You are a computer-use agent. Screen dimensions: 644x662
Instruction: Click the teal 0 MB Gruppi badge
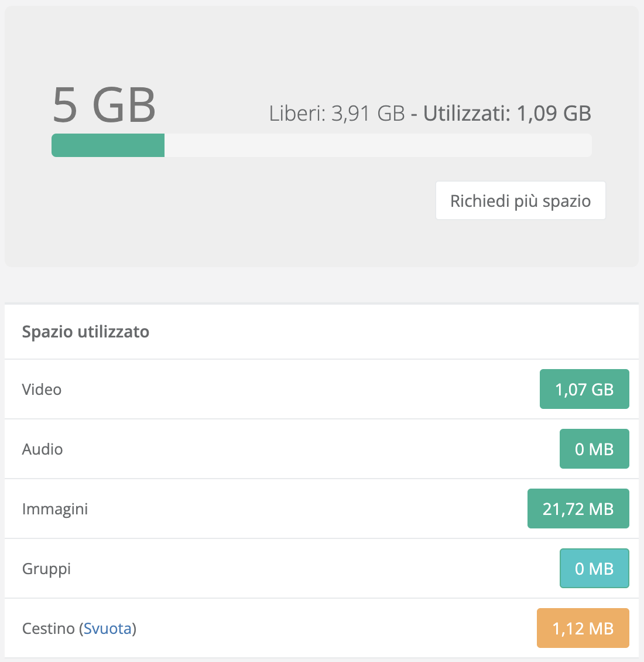point(594,568)
